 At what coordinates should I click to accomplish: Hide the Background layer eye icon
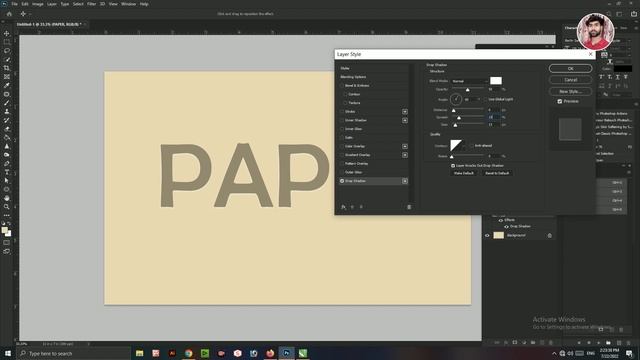(x=487, y=236)
